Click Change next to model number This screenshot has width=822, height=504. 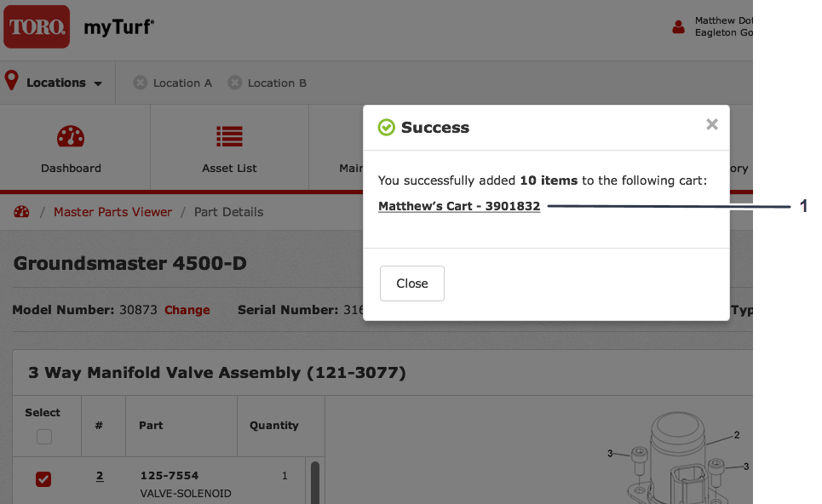pyautogui.click(x=187, y=310)
